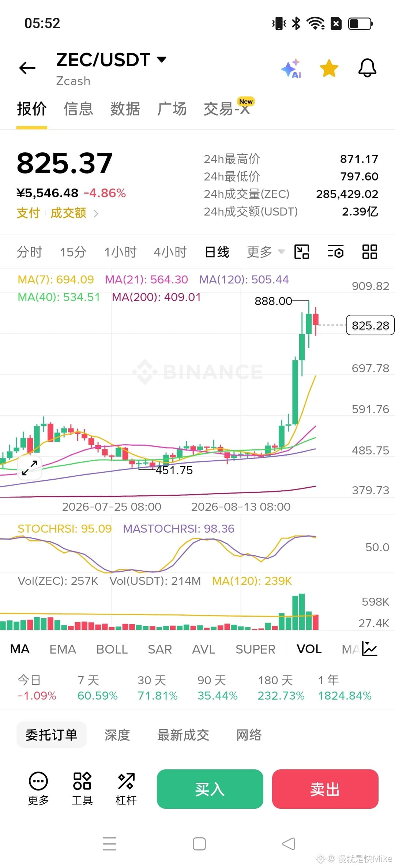Select the 15分 chart interval
Viewport: 395px width, 868px height.
click(x=73, y=252)
